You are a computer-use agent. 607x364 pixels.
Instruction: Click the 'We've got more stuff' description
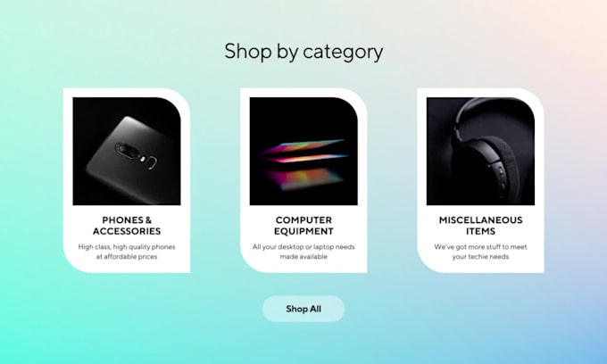480,252
